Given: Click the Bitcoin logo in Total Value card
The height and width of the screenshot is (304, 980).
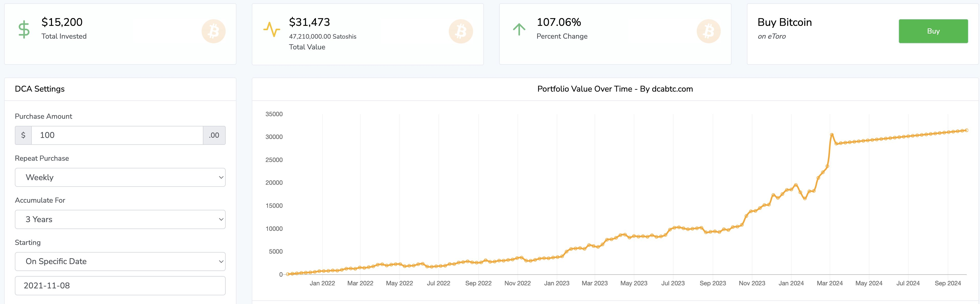Looking at the screenshot, I should click(x=461, y=31).
